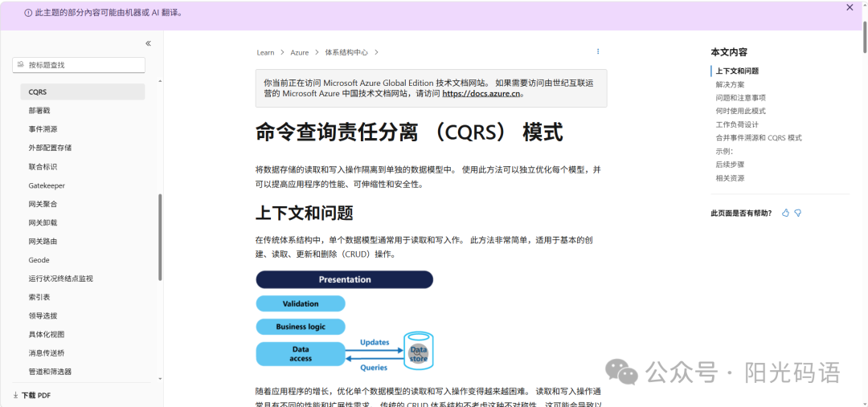Open 部署戳 in sidebar list
868x407 pixels.
[40, 111]
